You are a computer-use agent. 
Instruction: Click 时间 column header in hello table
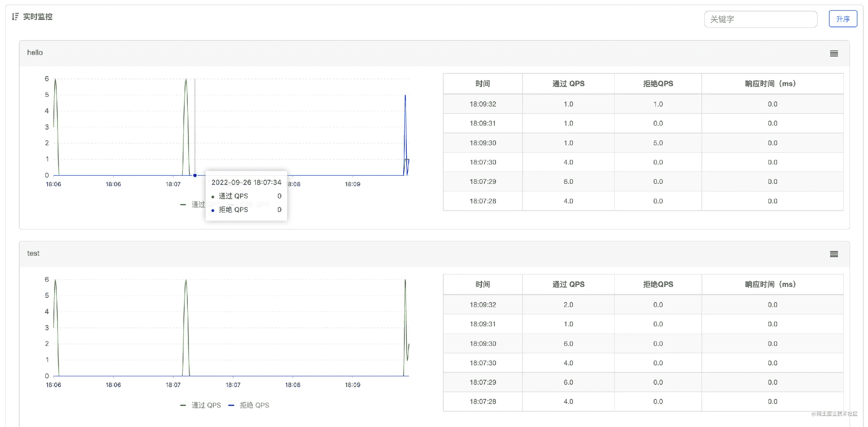point(482,84)
